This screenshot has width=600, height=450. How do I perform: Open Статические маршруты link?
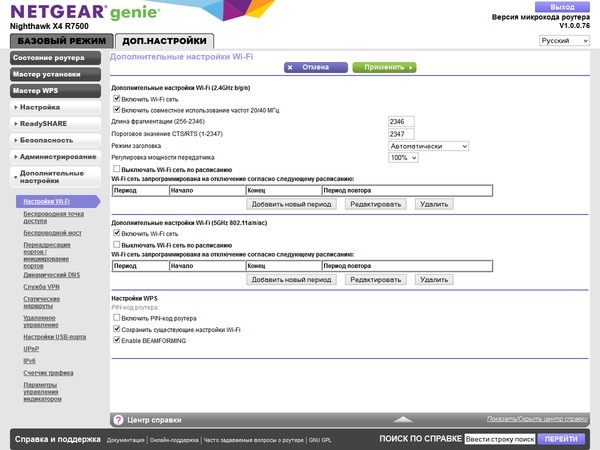point(41,302)
